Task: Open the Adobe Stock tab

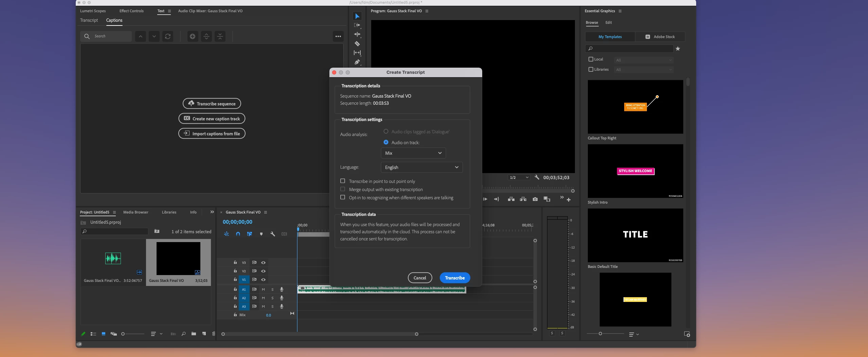Action: pos(660,37)
